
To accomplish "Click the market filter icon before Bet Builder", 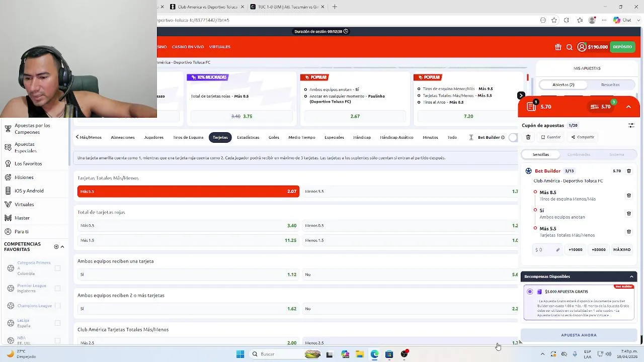I will click(471, 137).
